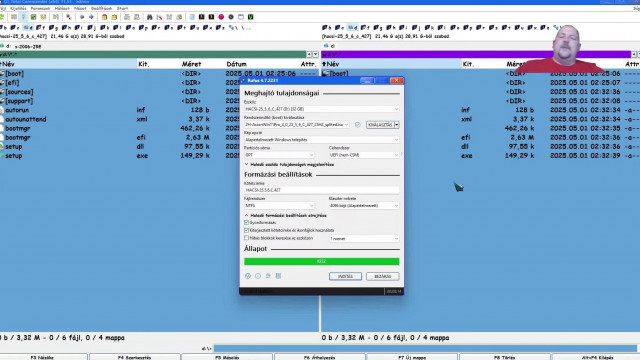The height and width of the screenshot is (360, 640).
Task: Open the Eszköz device dropdown
Action: coord(322,109)
